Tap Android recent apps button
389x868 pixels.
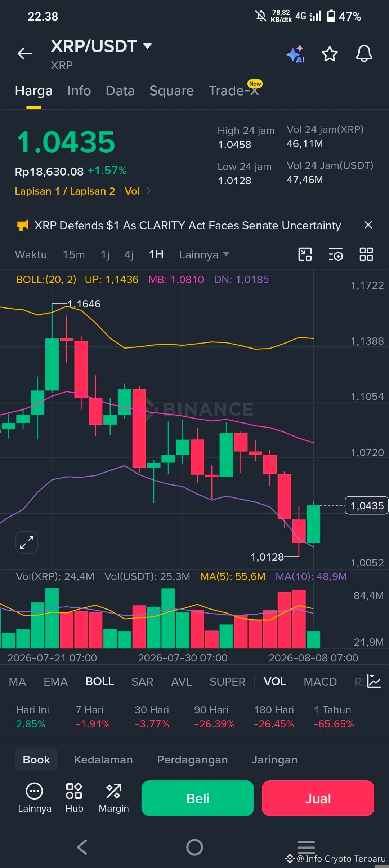click(x=306, y=847)
